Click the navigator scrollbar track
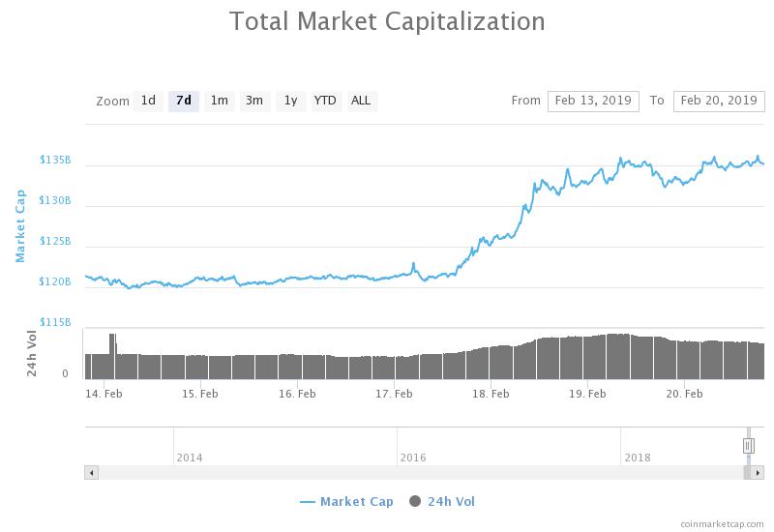The width and height of the screenshot is (774, 532). [421, 473]
